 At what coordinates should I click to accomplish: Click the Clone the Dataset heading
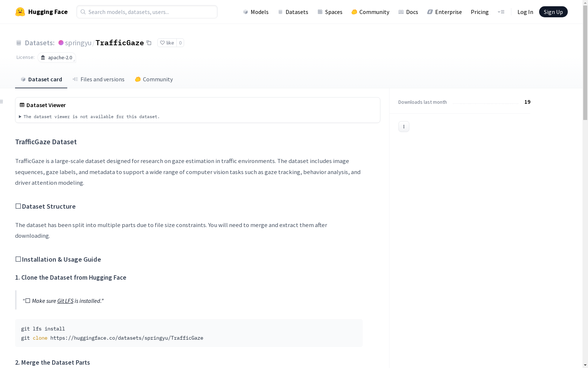71,277
